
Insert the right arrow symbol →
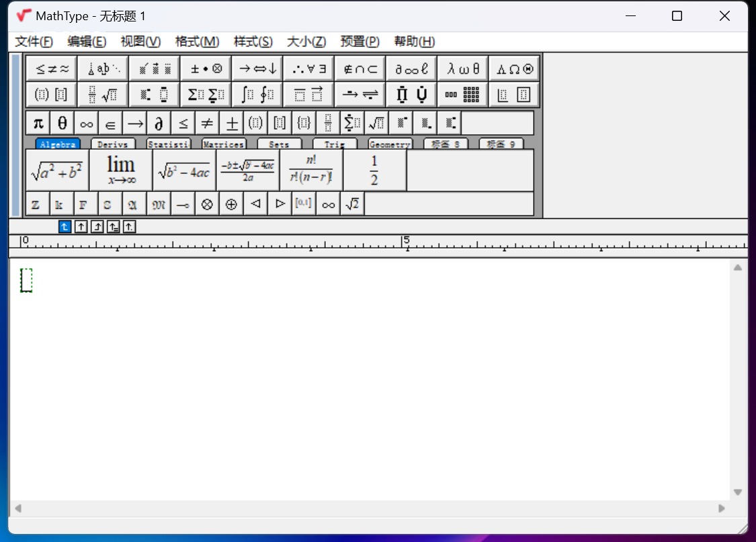point(134,124)
